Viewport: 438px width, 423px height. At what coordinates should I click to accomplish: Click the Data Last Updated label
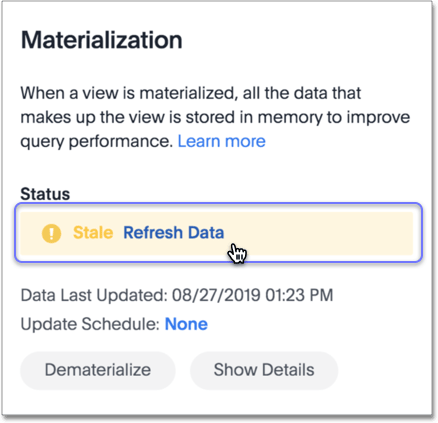coord(94,295)
